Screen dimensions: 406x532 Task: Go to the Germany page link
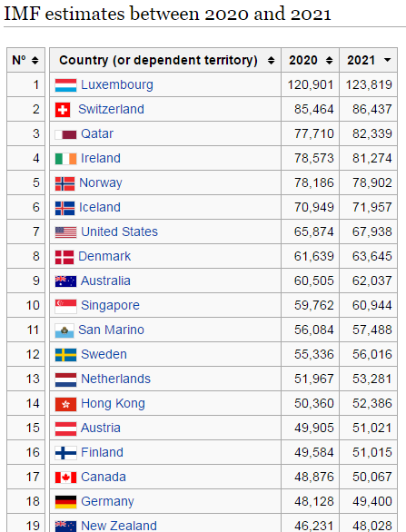click(x=107, y=501)
